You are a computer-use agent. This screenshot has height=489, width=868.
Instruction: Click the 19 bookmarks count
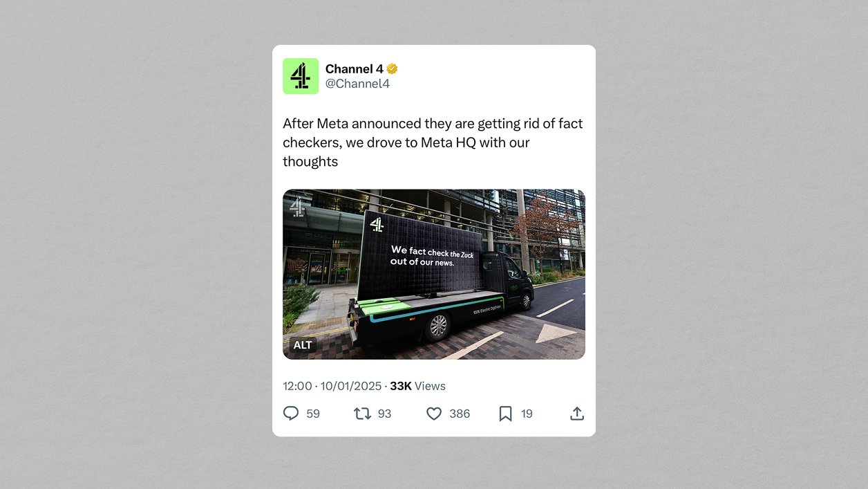tap(527, 414)
